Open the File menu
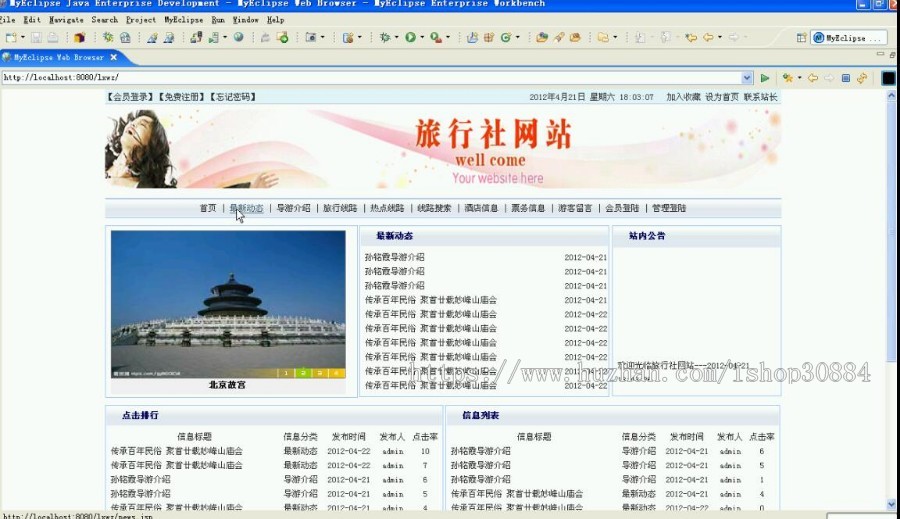This screenshot has width=900, height=519. (7, 20)
